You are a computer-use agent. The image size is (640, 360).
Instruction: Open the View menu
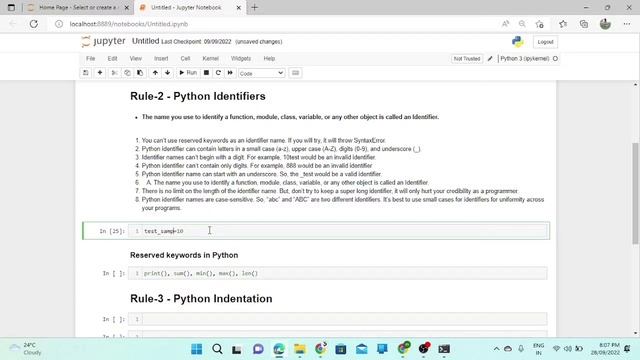(136, 58)
